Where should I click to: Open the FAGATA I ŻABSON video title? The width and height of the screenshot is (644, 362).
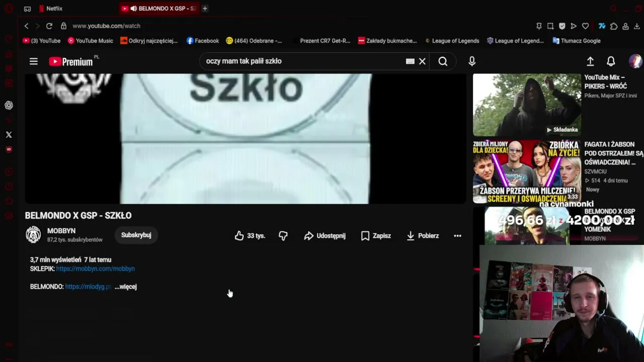pos(614,153)
